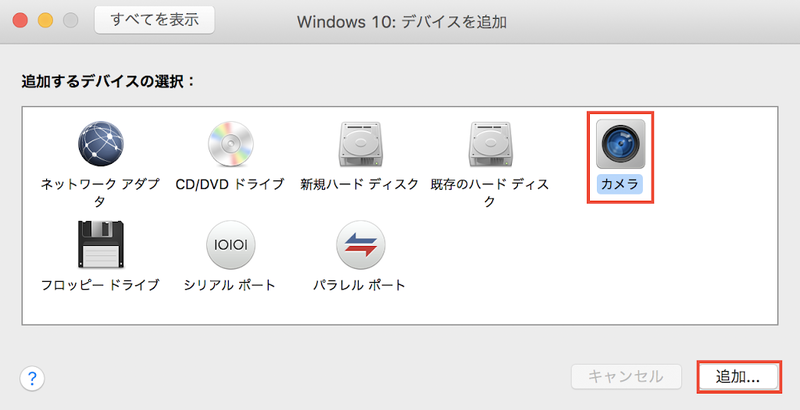Click the シリアル ポート text label

pos(230,286)
